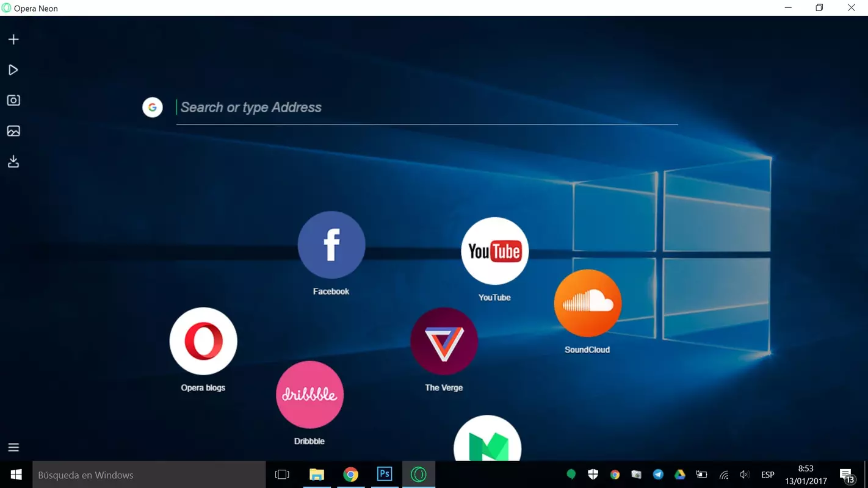Check battery status tray icon
Screen dimensions: 868x488
coord(701,475)
